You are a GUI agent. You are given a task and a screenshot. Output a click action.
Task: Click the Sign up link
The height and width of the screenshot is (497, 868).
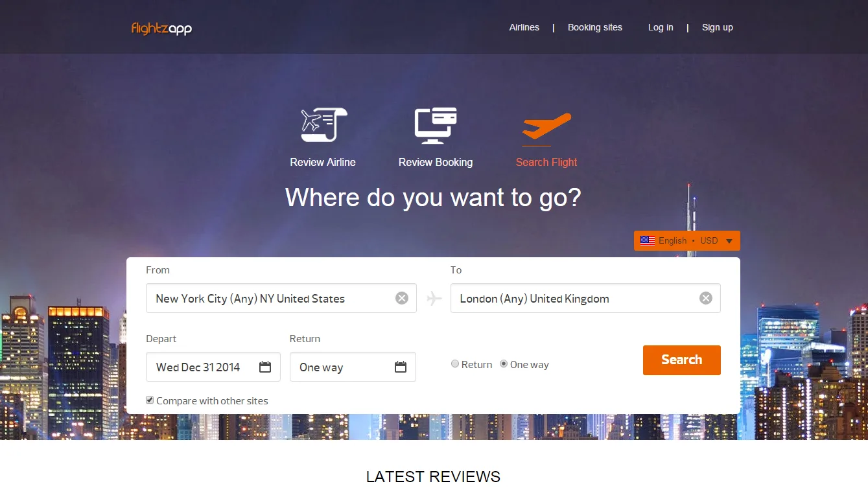click(718, 27)
